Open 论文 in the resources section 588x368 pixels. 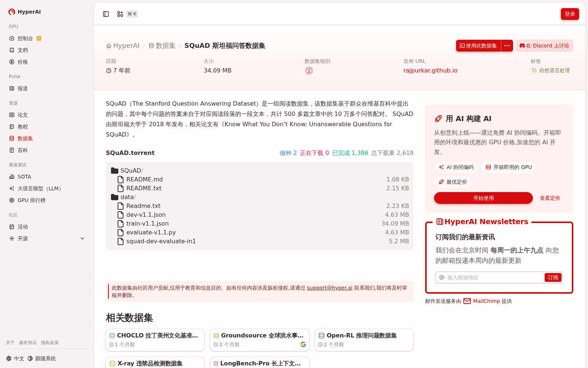23,115
